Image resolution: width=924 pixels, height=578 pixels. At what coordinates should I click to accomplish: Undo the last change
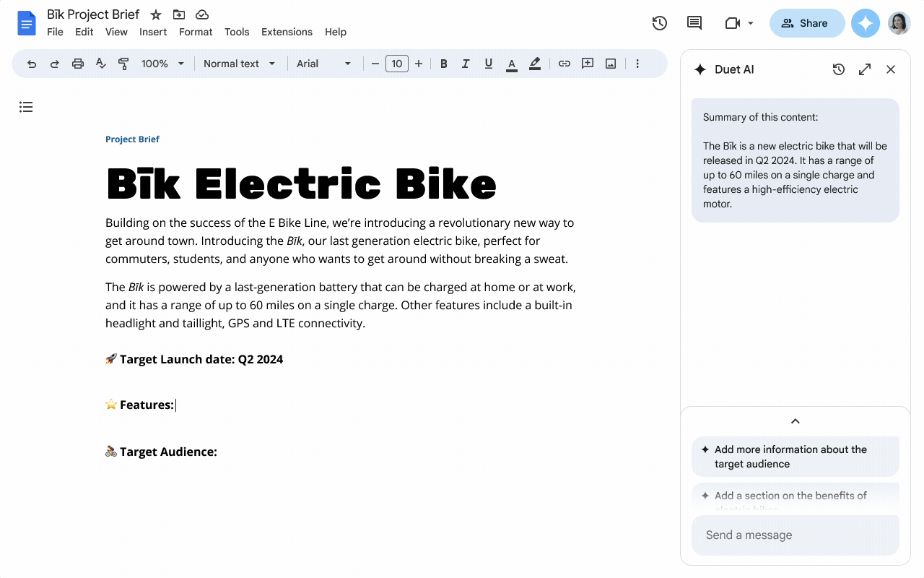[x=31, y=64]
